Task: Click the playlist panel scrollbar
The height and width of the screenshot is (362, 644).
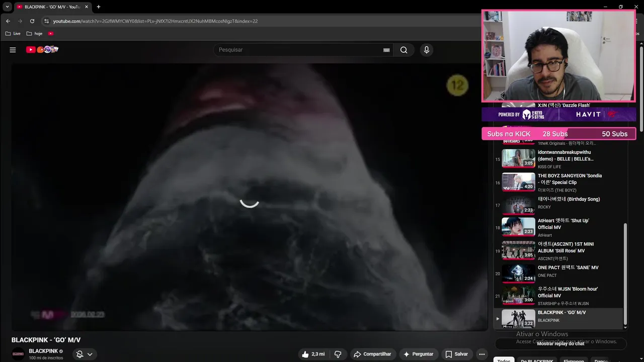Action: 625,274
